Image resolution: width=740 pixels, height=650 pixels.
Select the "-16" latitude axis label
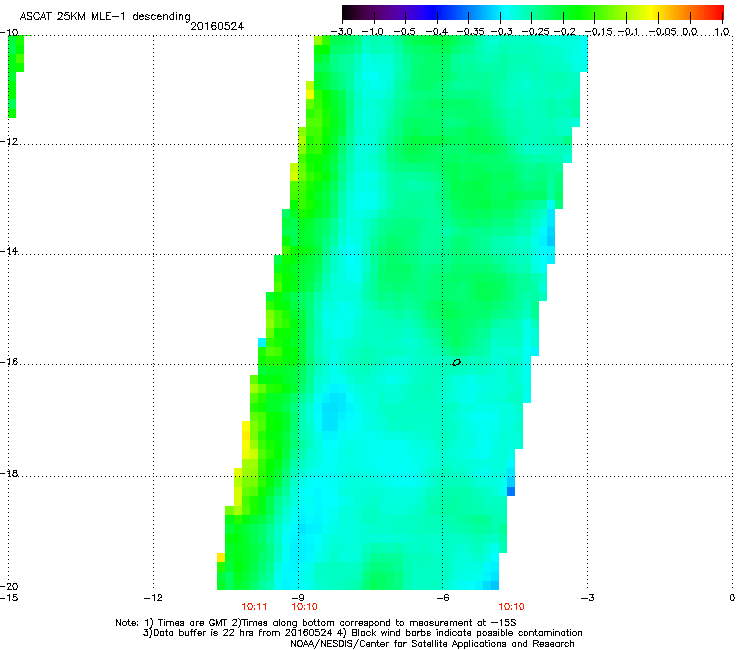9,362
